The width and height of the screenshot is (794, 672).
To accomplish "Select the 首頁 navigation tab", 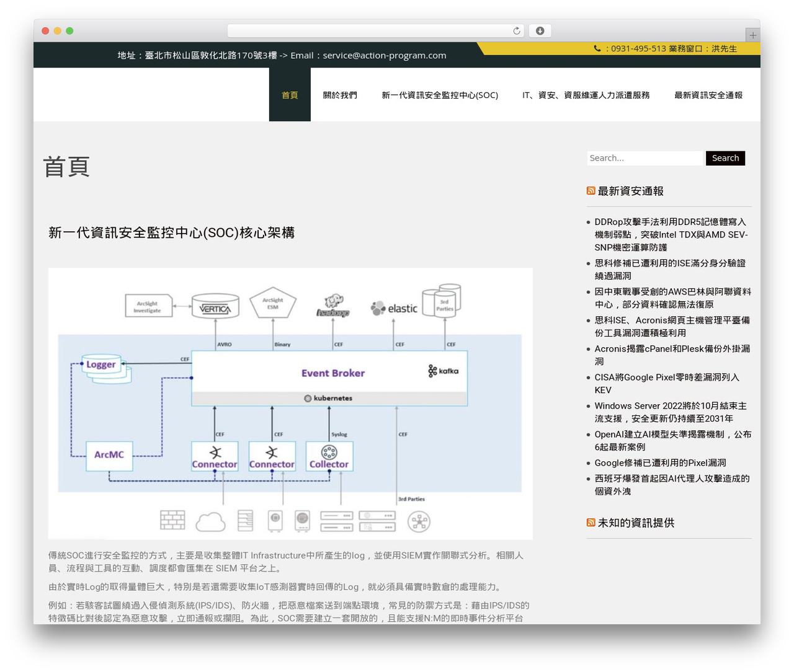I will coord(290,95).
